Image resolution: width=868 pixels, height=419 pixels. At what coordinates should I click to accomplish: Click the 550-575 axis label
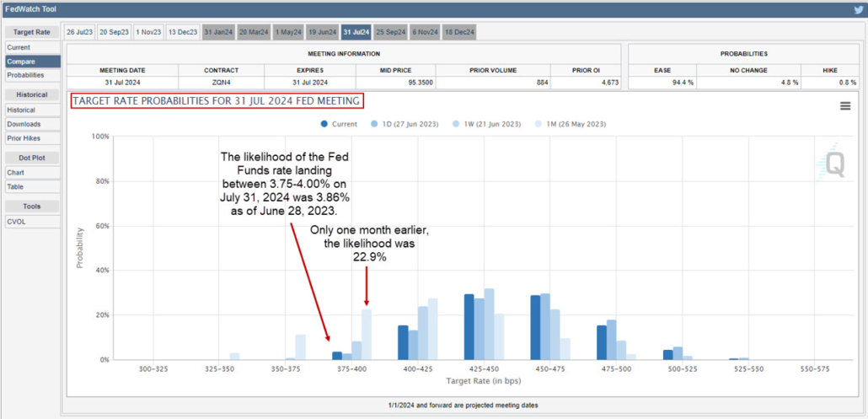[816, 368]
